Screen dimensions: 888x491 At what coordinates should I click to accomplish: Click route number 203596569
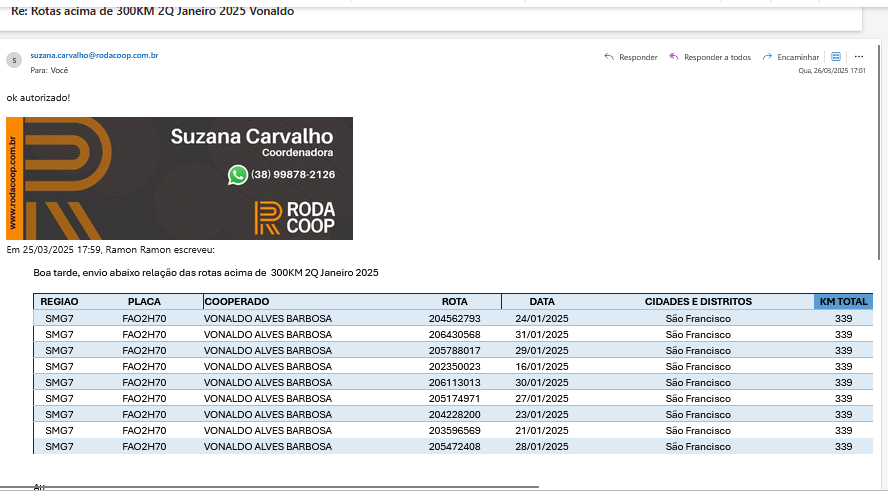click(x=455, y=430)
